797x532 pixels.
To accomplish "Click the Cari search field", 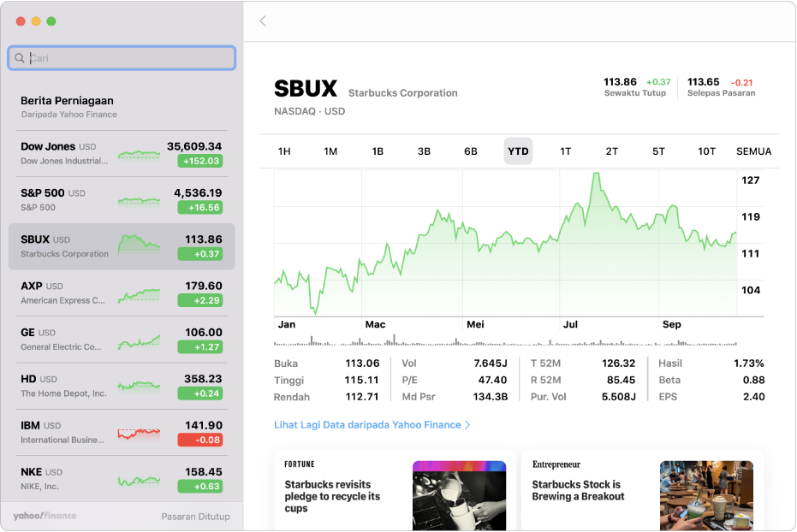I will (x=128, y=58).
